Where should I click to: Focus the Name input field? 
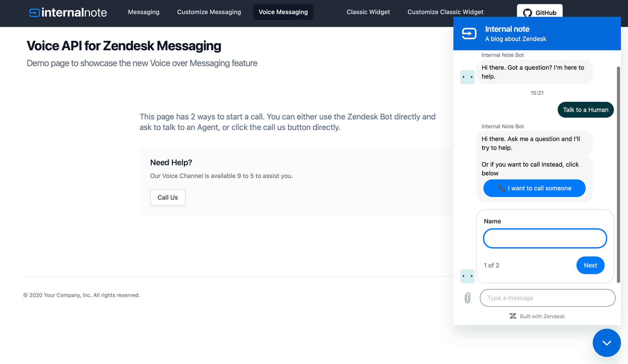545,238
